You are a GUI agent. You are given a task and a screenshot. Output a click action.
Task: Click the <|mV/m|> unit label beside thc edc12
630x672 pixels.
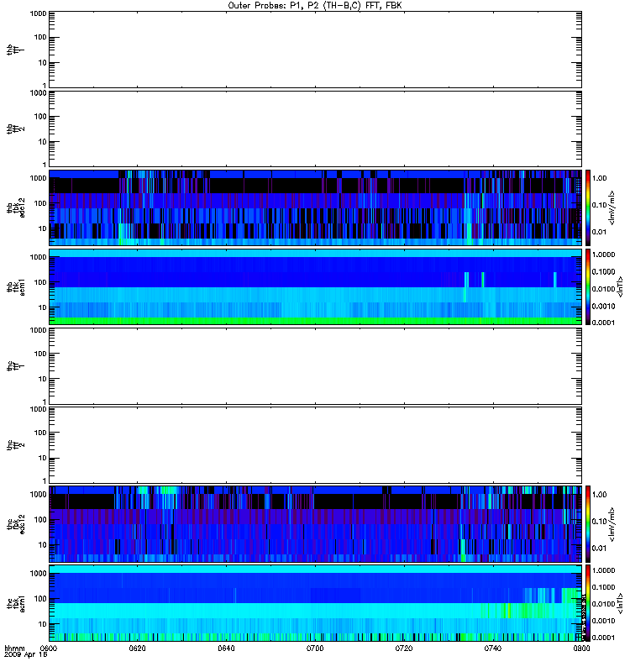tap(612, 524)
